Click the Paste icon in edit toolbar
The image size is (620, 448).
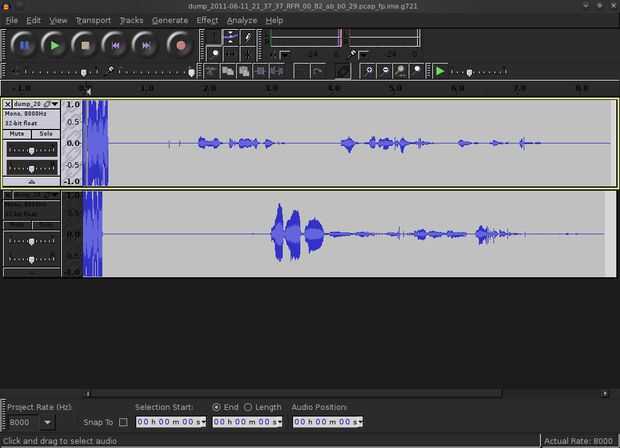point(244,72)
